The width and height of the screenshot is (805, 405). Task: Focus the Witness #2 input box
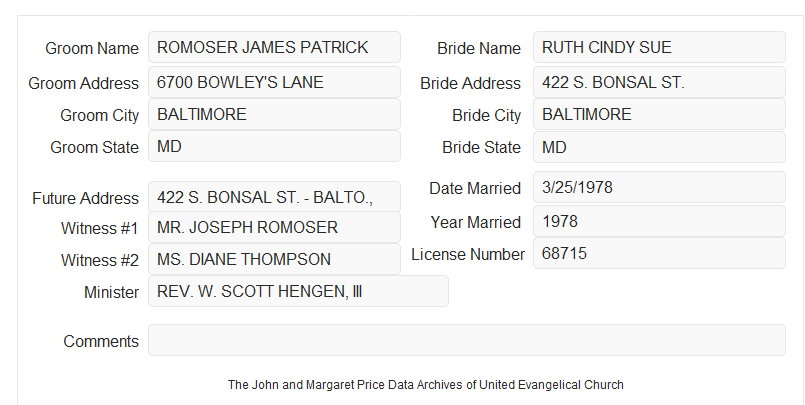tap(274, 259)
